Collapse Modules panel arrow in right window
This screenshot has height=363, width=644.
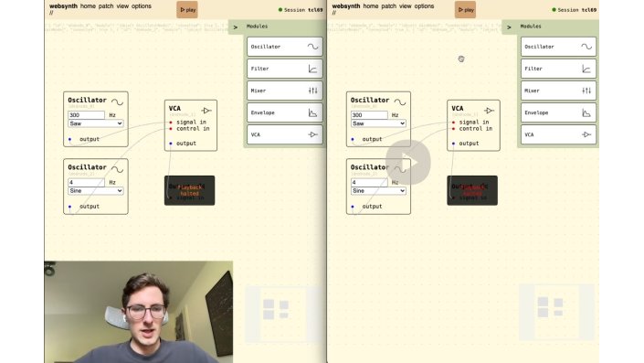[509, 27]
